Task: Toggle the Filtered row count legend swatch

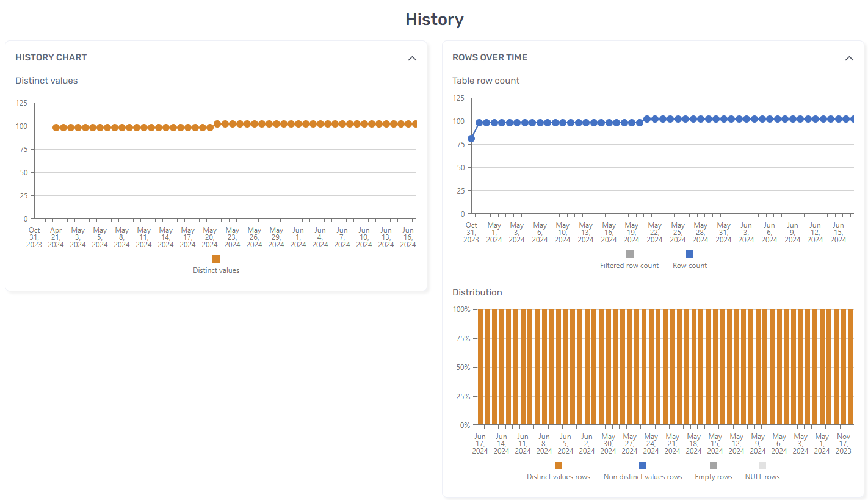Action: [x=630, y=254]
